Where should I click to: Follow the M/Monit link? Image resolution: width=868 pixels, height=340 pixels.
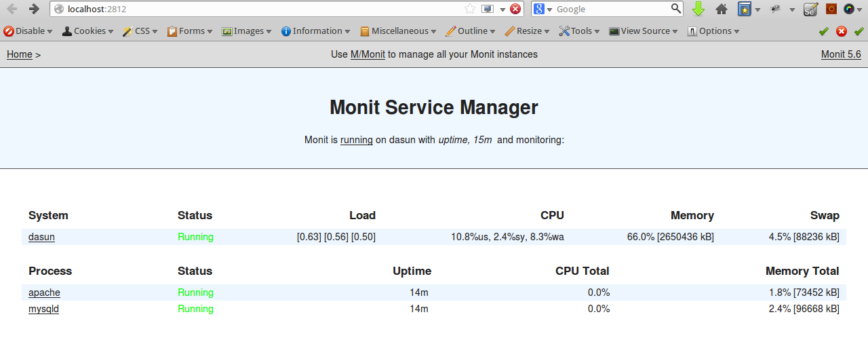(x=368, y=54)
